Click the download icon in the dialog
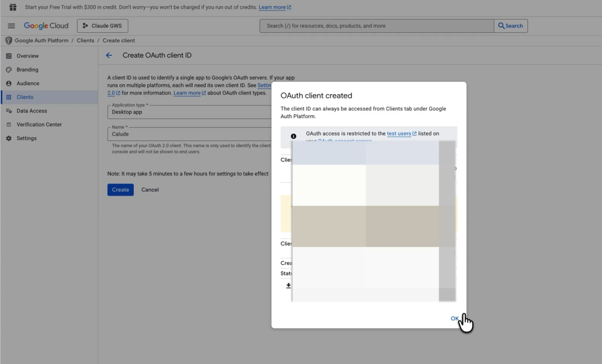Screen dimensions: 602x364 click(288, 285)
